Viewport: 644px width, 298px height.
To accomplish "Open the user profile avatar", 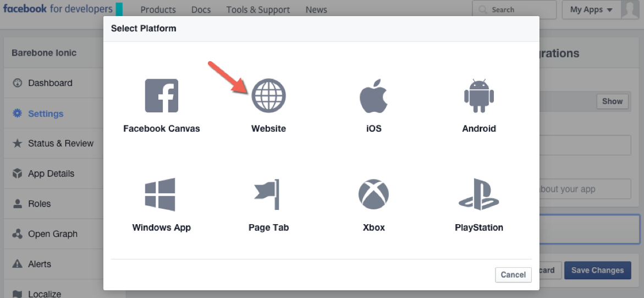I will pyautogui.click(x=630, y=9).
